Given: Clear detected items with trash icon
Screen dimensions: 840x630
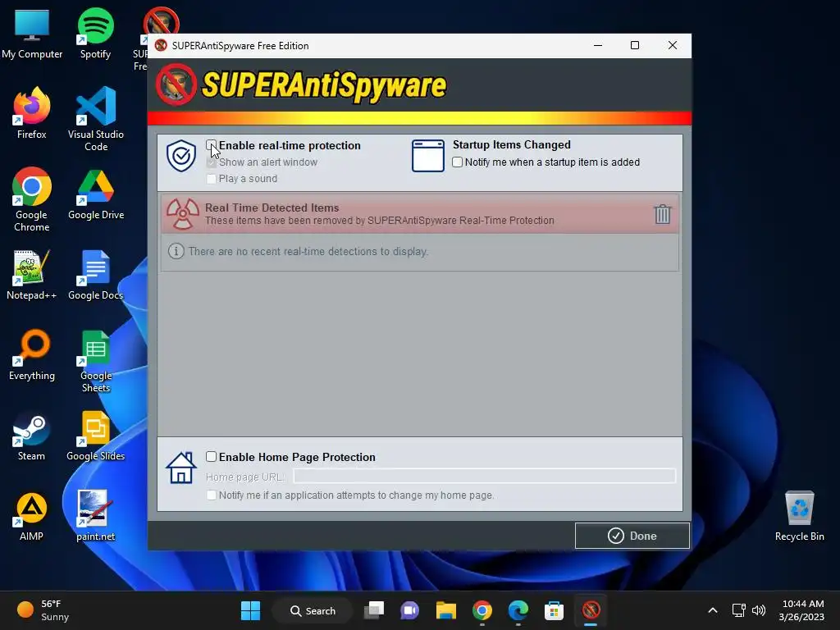Looking at the screenshot, I should click(x=662, y=214).
